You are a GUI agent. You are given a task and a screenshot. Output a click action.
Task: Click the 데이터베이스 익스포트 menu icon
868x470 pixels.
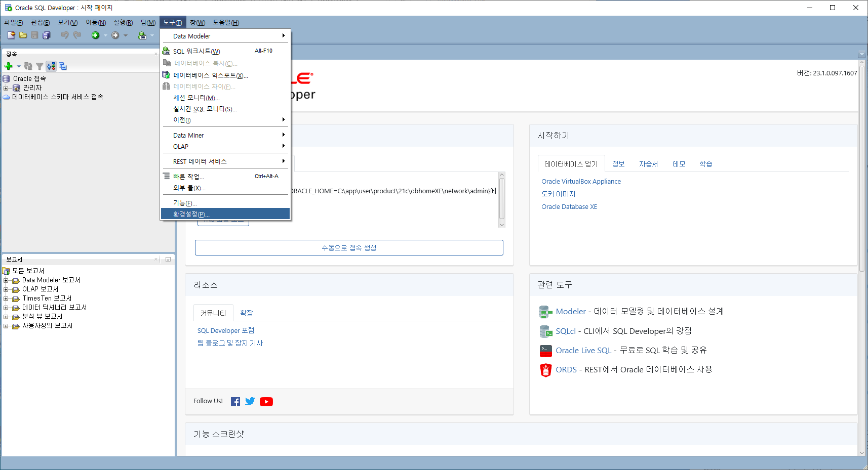pyautogui.click(x=166, y=74)
